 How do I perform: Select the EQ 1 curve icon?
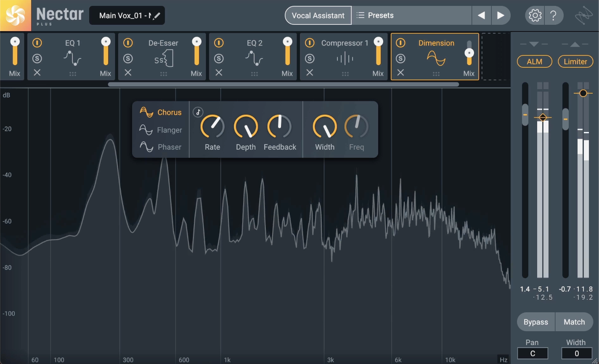(x=72, y=58)
